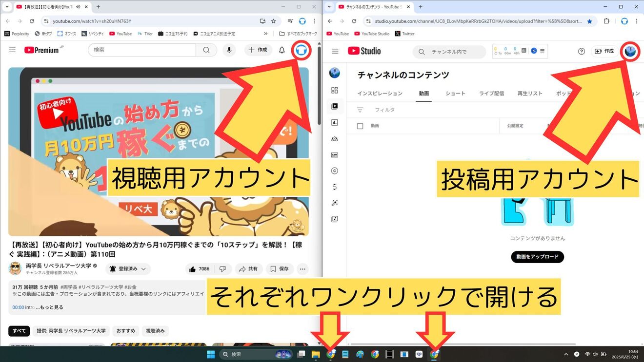Screen dimensions: 644x362
Task: Expand description with ...もっと見る
Action: (49, 307)
